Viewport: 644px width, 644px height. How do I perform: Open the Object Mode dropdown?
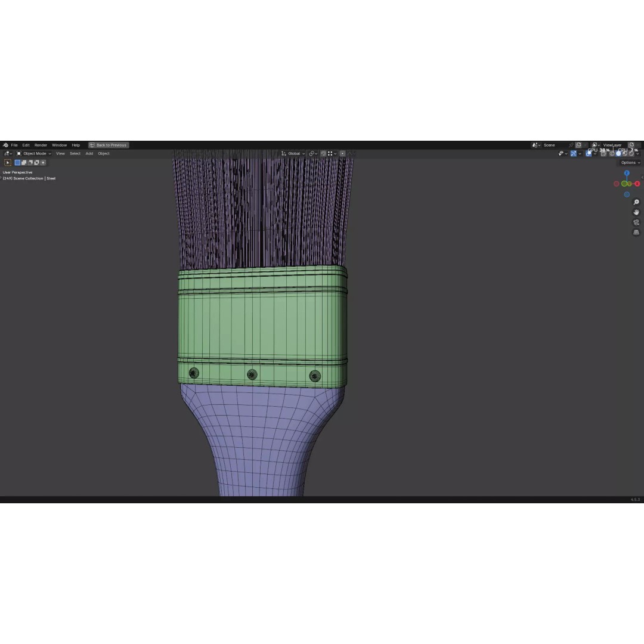coord(33,154)
